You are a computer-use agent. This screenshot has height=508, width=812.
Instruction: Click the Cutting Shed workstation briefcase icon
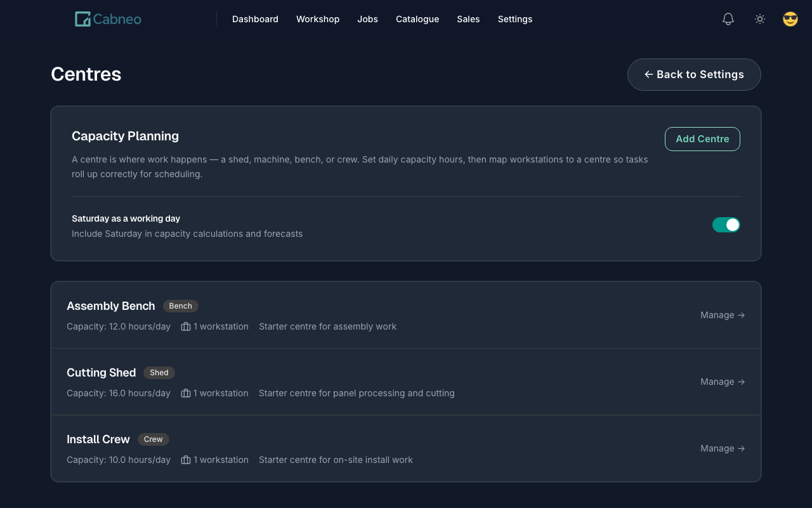click(186, 393)
